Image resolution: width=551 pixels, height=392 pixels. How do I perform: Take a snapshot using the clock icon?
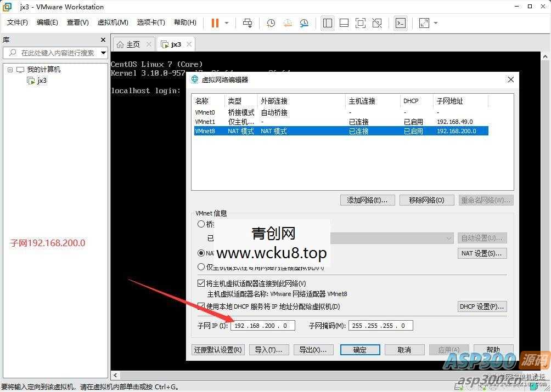(x=269, y=23)
